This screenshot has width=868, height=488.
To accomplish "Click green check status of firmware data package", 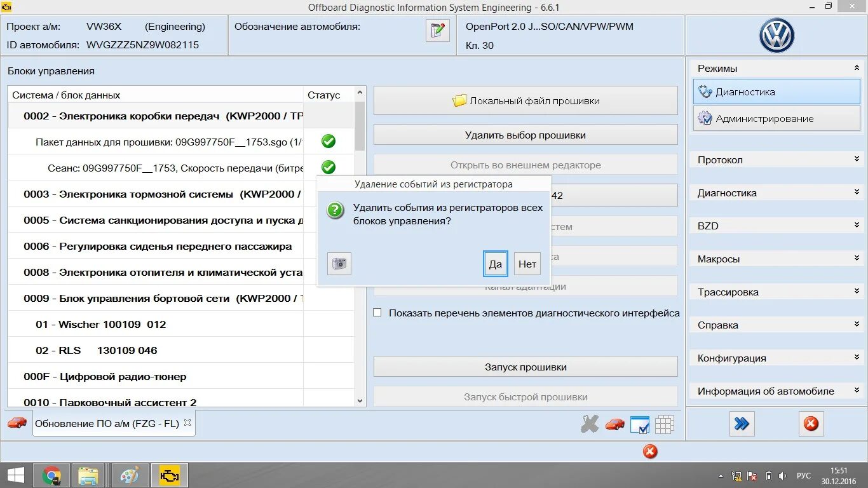I will [329, 141].
